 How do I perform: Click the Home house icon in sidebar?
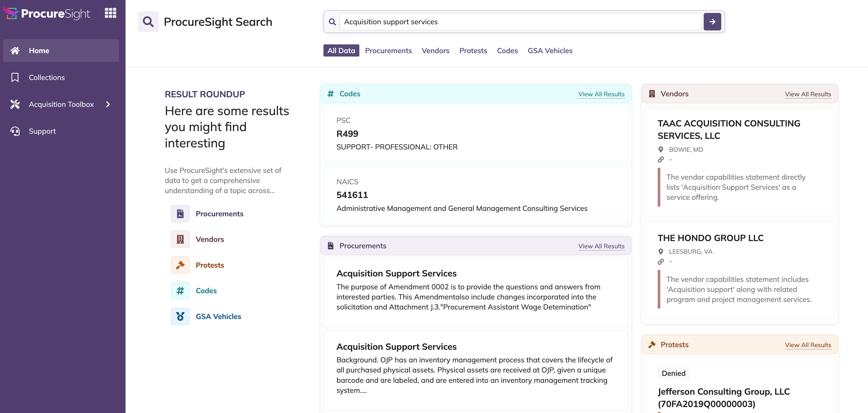(x=15, y=51)
